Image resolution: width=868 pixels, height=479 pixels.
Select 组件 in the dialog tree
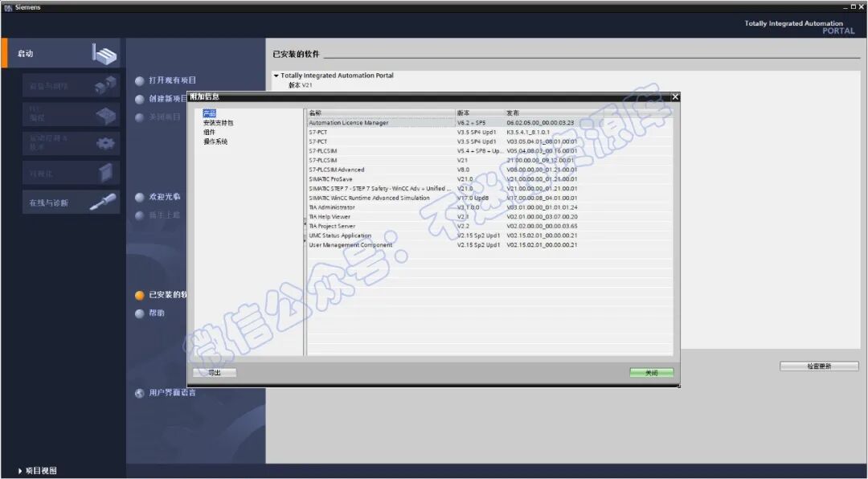[x=209, y=132]
